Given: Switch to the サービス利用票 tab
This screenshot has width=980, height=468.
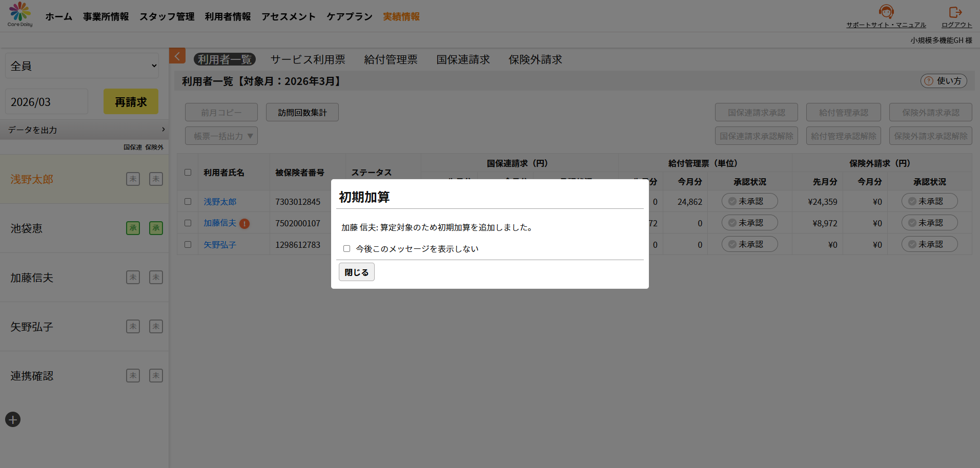Looking at the screenshot, I should tap(308, 60).
